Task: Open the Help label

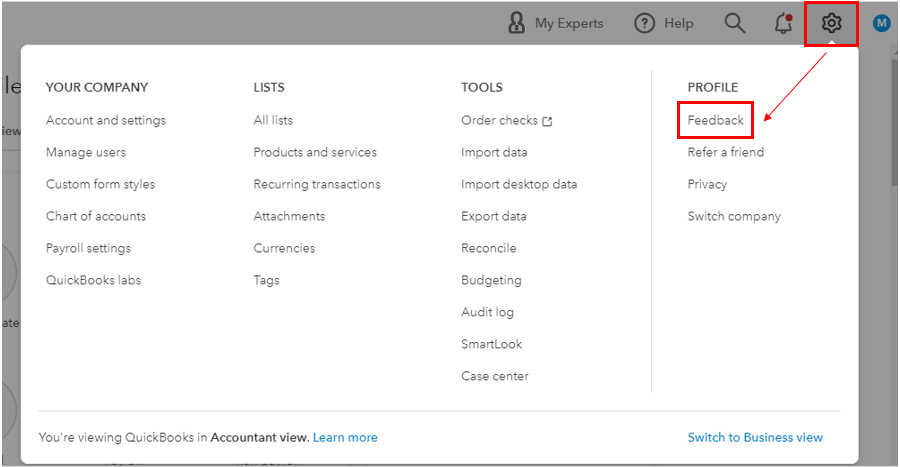Action: coord(678,24)
